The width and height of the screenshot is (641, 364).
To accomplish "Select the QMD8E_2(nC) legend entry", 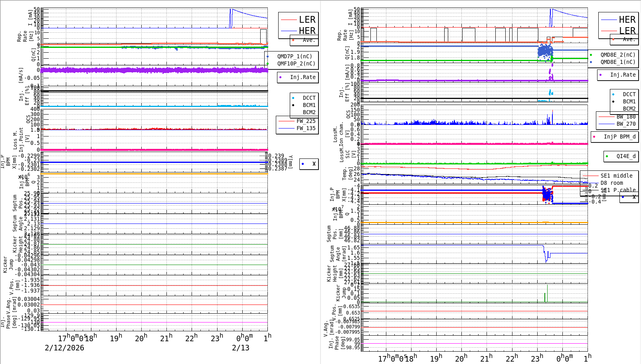I will 618,55.
